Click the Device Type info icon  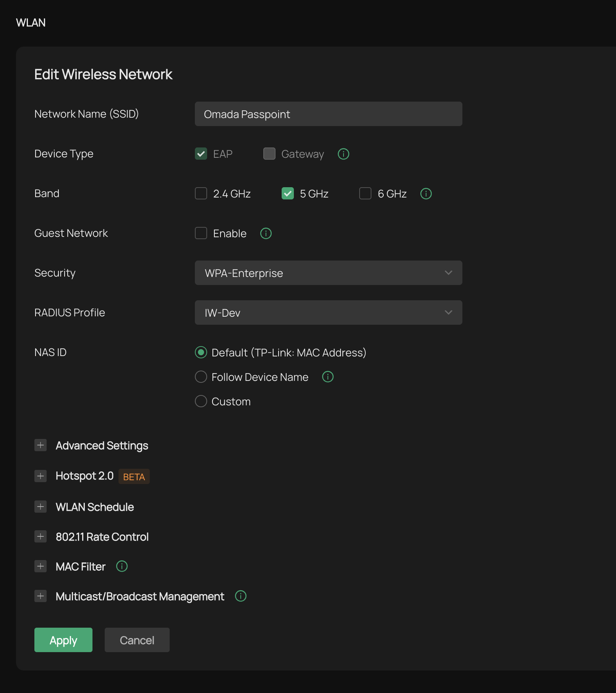[x=344, y=154]
